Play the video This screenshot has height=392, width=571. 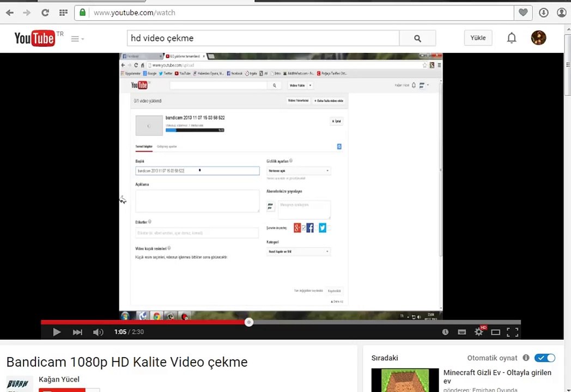(x=57, y=332)
